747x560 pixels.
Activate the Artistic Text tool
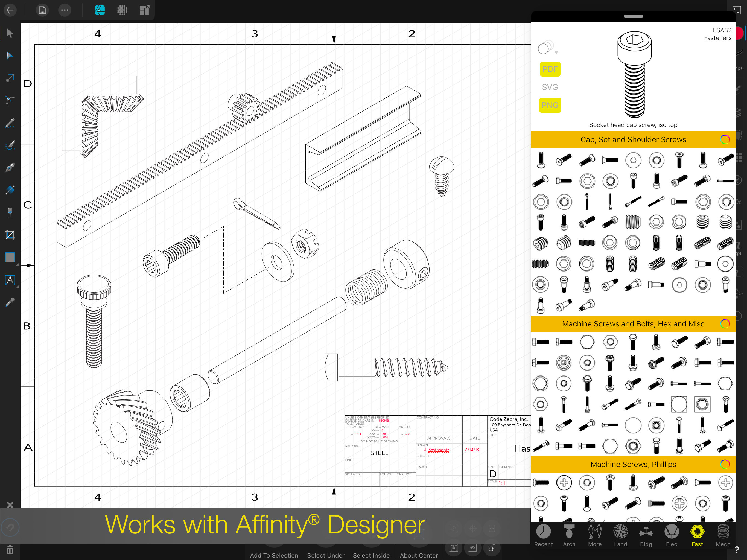pyautogui.click(x=10, y=280)
